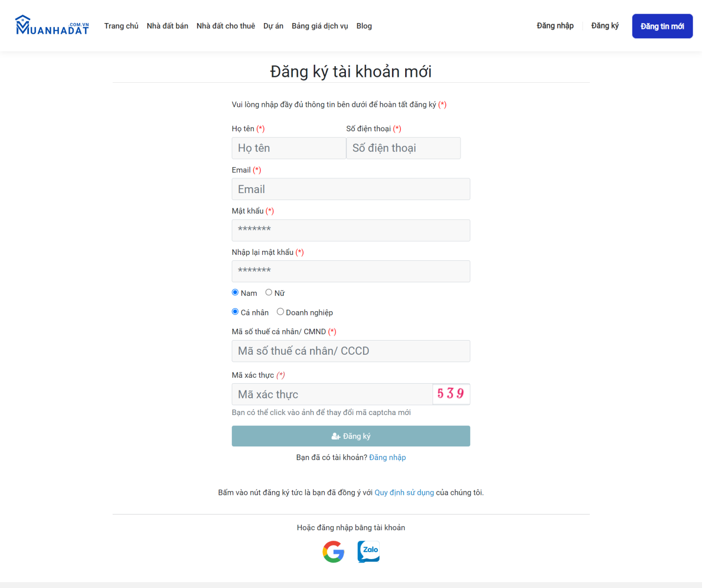Open the Trang chủ menu item
Screen dimensions: 705x588
click(x=121, y=26)
